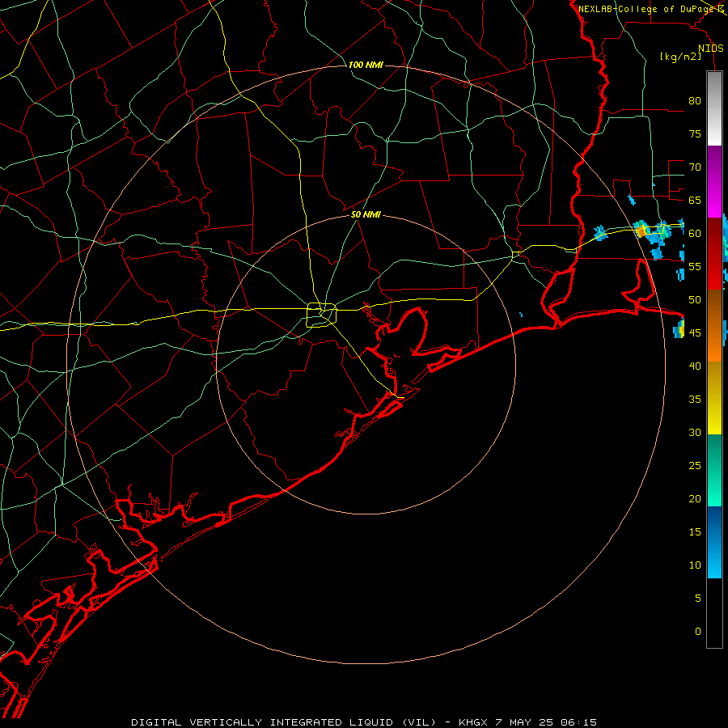Click the 80 value on the color scale

pyautogui.click(x=695, y=101)
